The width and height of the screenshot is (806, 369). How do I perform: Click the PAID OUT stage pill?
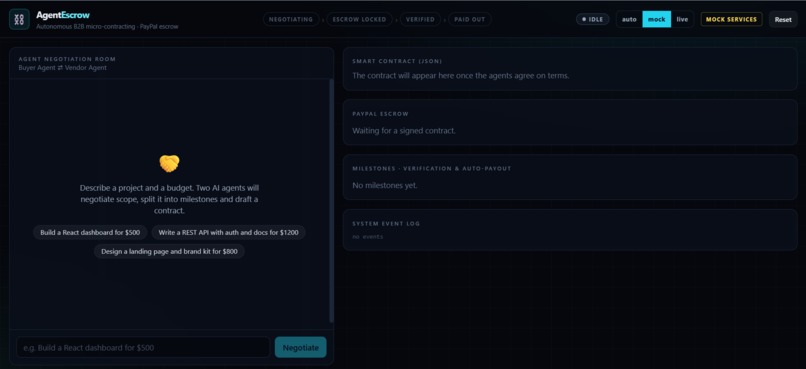coord(469,20)
